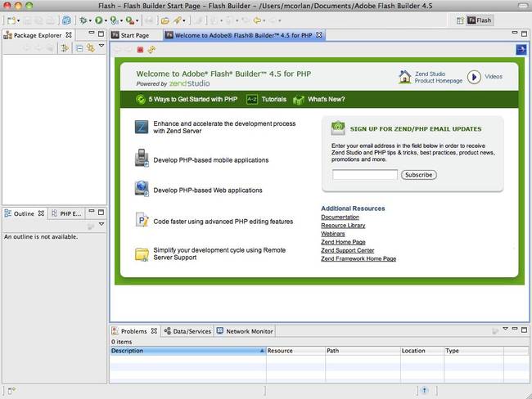Toggle Link with Editor in Package Explorer
The image size is (532, 399).
coord(91,48)
